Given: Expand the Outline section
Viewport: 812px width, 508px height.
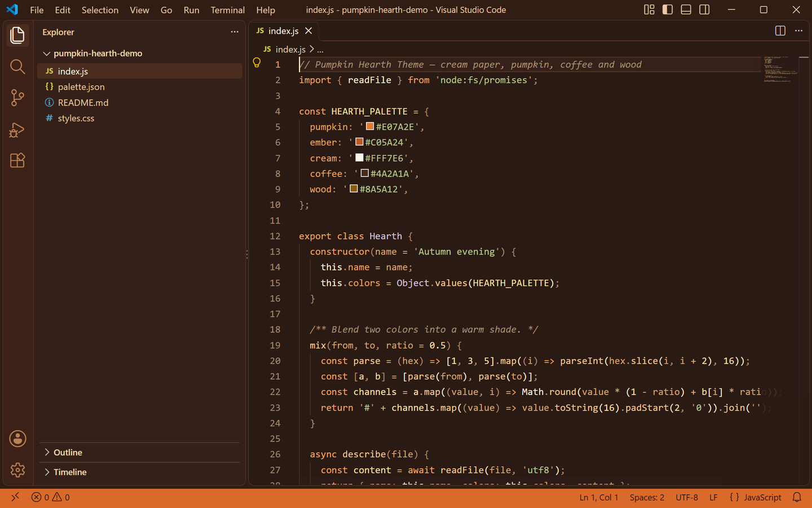Looking at the screenshot, I should coord(141,453).
